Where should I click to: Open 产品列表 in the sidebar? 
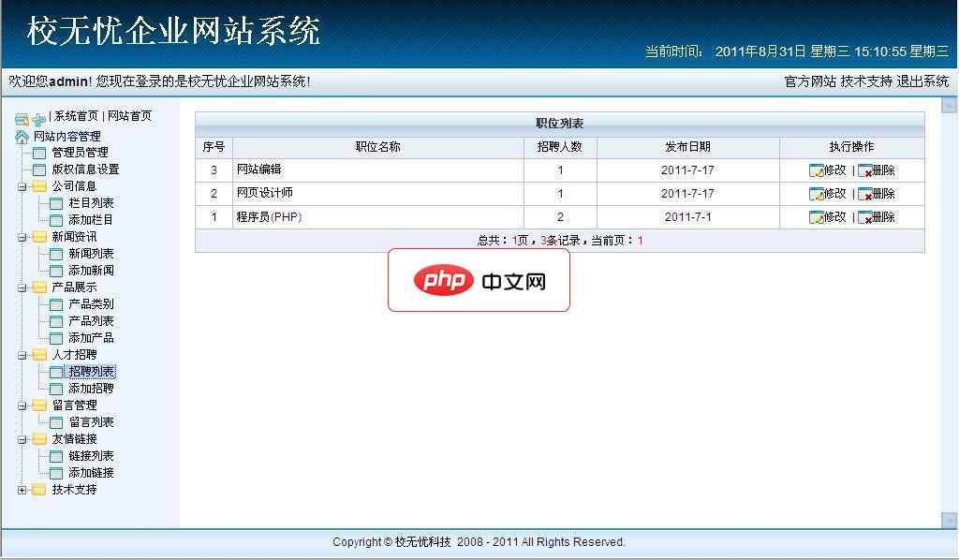tap(91, 321)
